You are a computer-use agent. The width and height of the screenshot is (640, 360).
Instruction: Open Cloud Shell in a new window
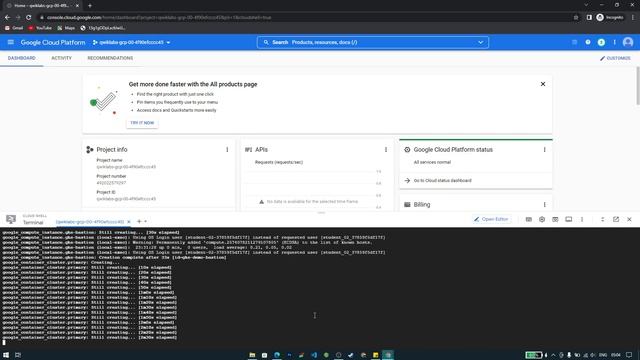coord(616,219)
